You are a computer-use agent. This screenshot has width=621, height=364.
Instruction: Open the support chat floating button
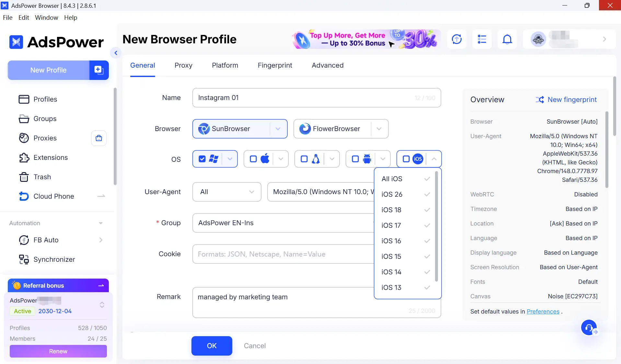[x=589, y=327]
